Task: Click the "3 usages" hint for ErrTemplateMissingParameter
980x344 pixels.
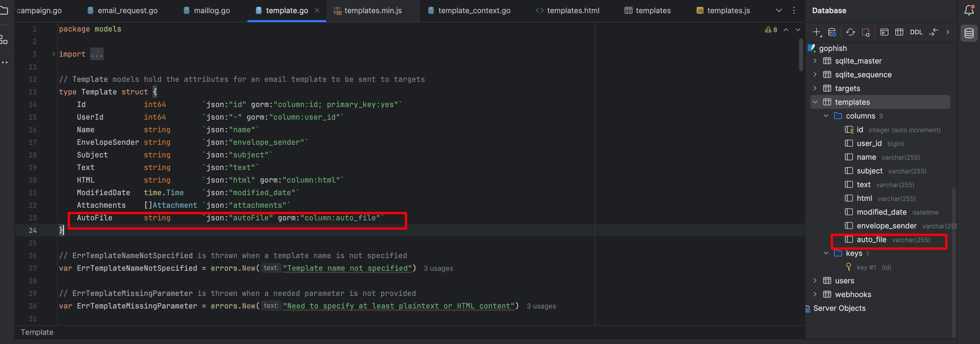Action: (541, 306)
